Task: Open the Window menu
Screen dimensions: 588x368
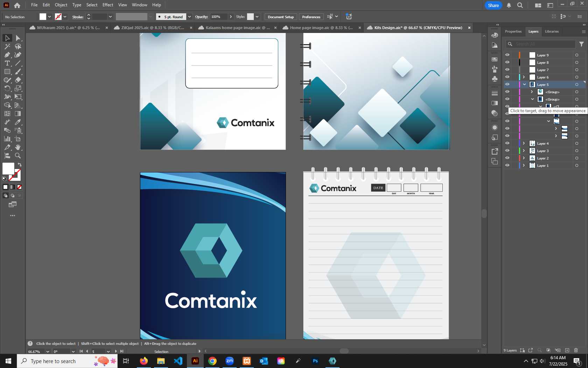Action: [139, 5]
